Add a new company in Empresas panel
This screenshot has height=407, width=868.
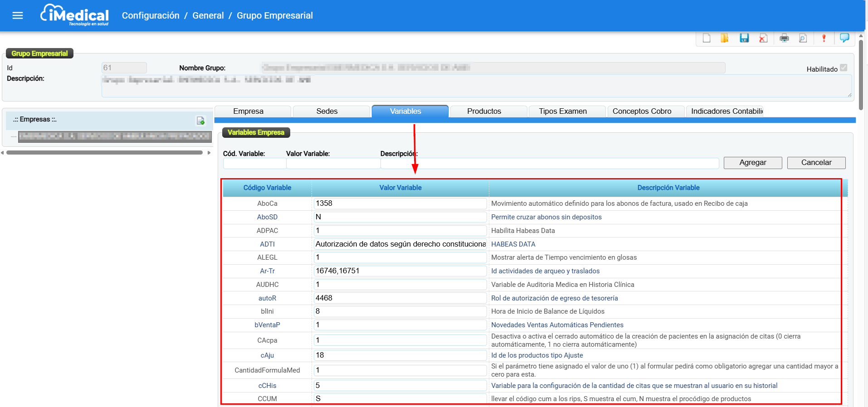click(x=200, y=121)
